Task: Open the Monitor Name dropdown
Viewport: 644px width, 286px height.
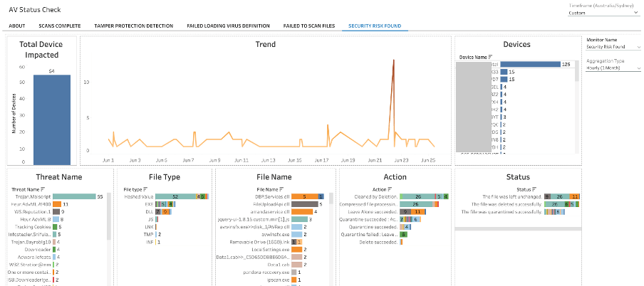Action: point(613,47)
